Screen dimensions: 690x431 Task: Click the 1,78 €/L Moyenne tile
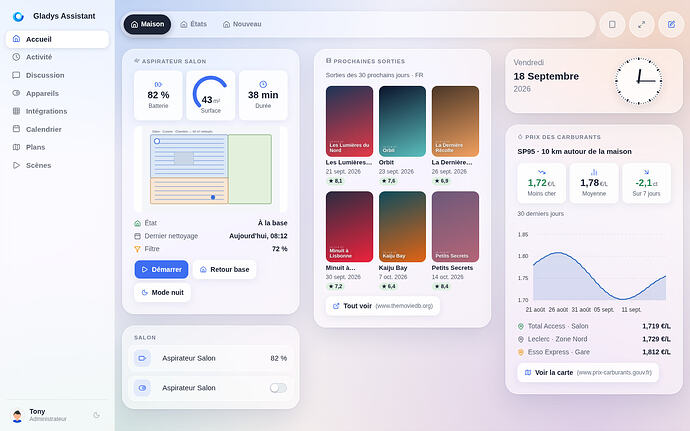coord(594,183)
